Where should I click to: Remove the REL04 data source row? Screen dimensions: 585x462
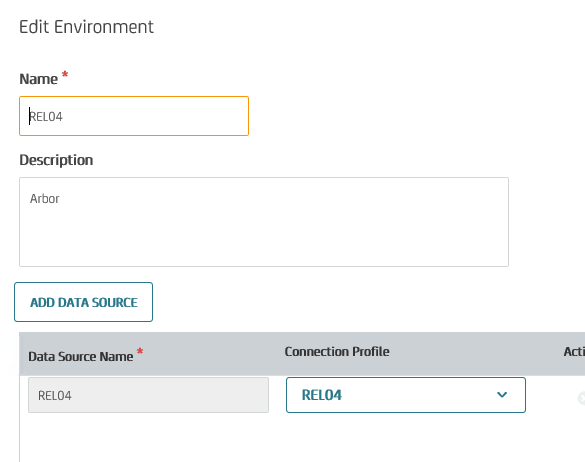581,398
